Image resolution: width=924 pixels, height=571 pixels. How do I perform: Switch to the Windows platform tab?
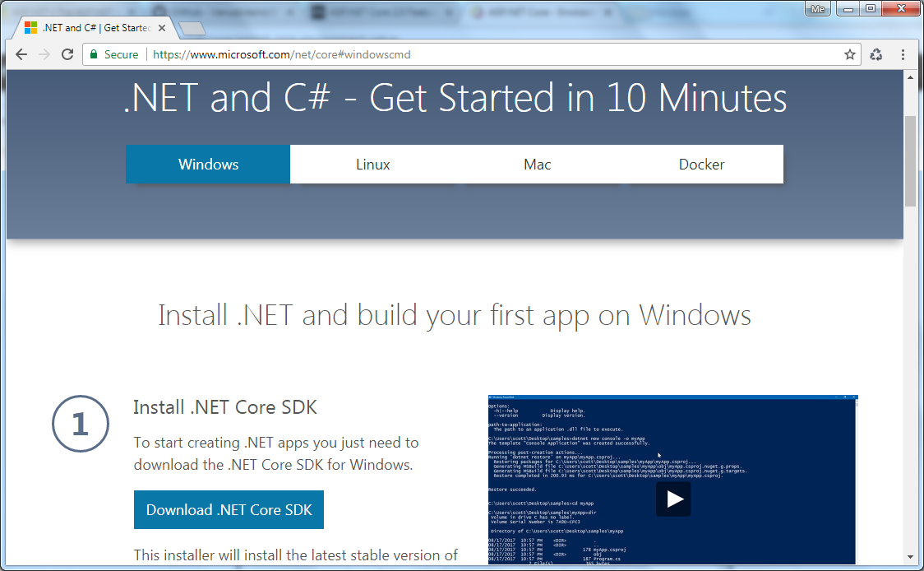click(x=208, y=164)
